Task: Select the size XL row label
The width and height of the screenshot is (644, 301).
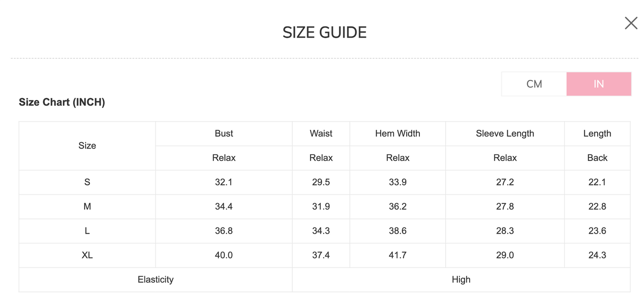Action: coord(87,255)
